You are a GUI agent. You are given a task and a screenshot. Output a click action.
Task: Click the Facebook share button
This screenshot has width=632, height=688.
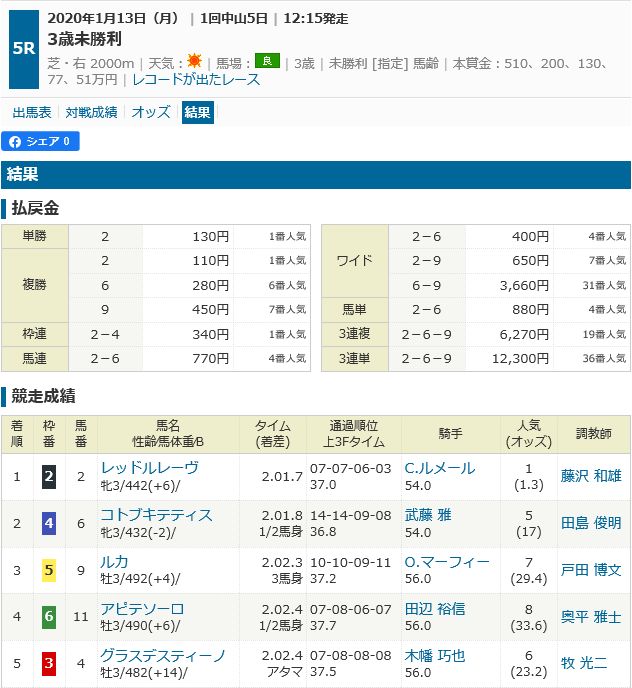[41, 142]
